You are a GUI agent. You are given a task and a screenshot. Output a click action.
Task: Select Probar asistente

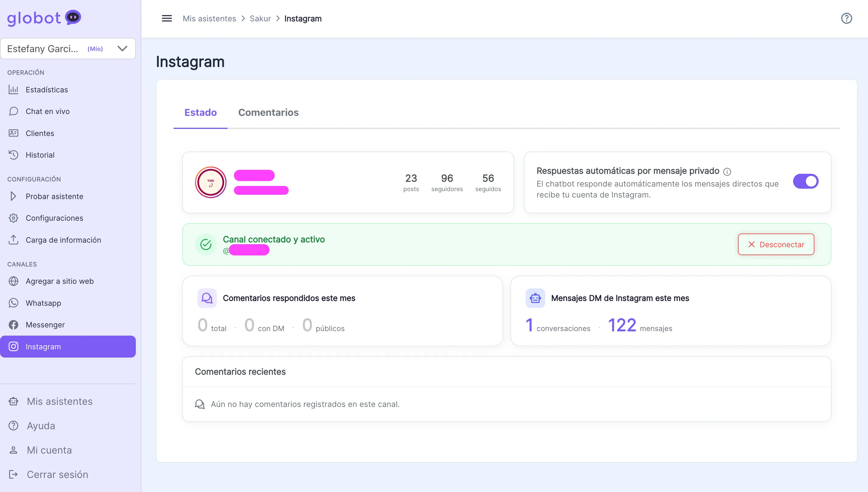[54, 196]
